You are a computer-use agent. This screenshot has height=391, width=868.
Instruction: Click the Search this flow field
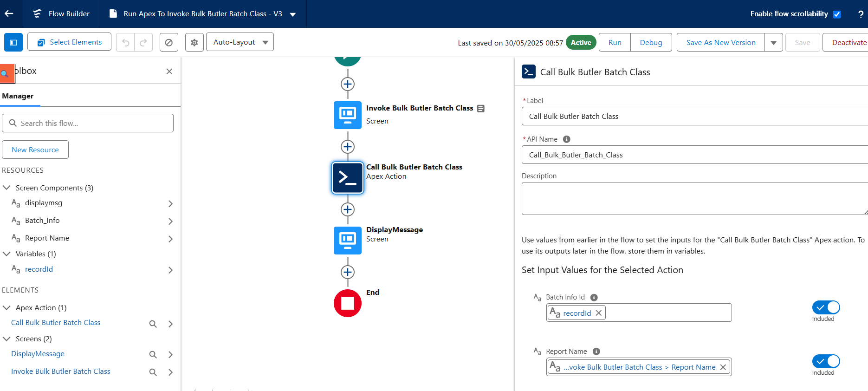click(88, 123)
